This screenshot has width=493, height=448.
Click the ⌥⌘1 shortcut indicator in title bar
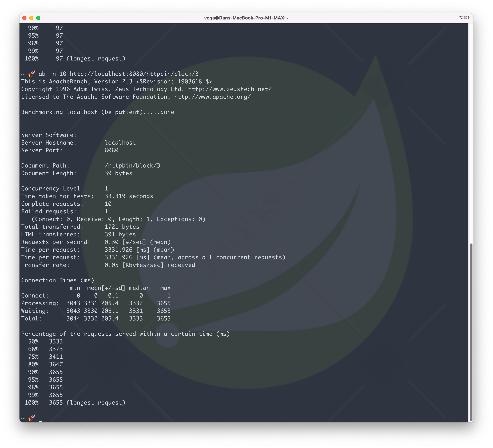tap(464, 18)
